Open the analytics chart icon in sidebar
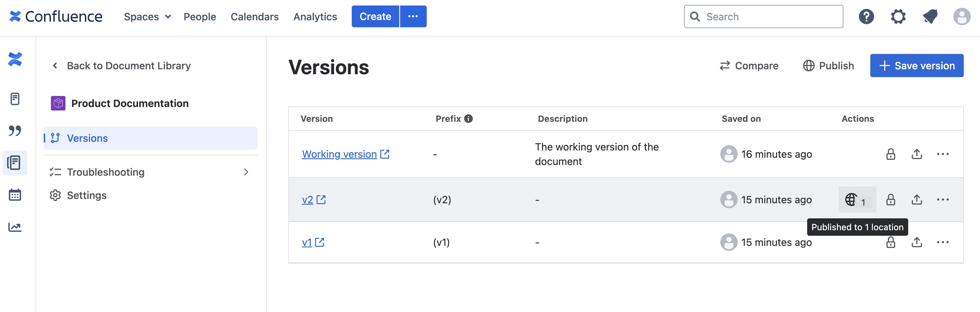 15,226
